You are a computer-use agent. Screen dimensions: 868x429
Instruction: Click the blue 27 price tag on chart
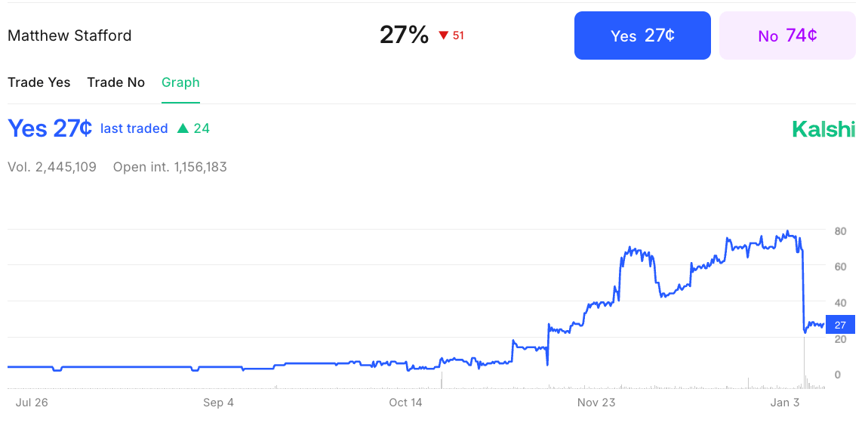point(840,325)
